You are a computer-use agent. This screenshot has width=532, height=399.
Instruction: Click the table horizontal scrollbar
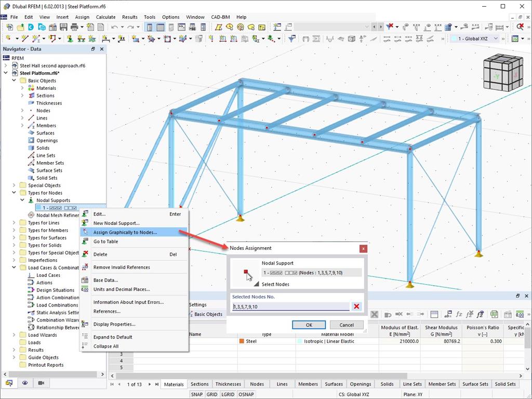(261, 376)
